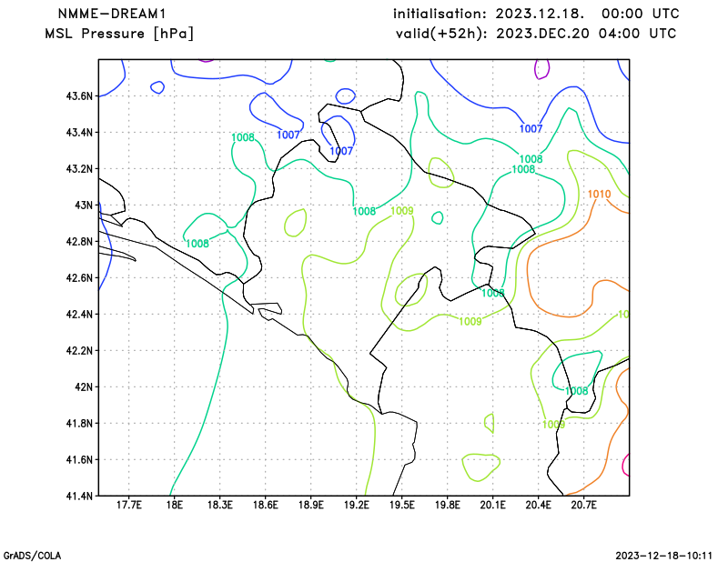728x562 pixels.
Task: Click the 43.6N latitude axis label
Action: (x=79, y=96)
